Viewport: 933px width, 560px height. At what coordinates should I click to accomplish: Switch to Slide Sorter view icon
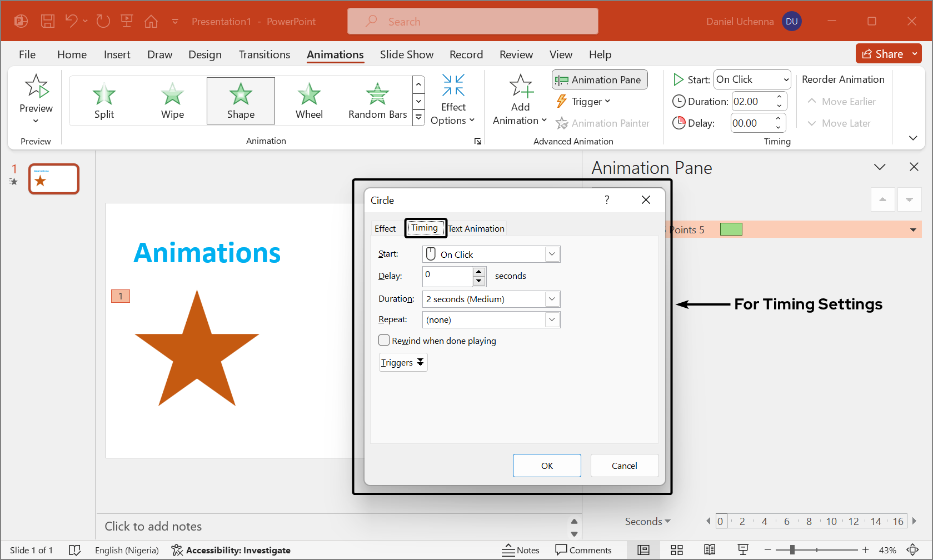(676, 550)
